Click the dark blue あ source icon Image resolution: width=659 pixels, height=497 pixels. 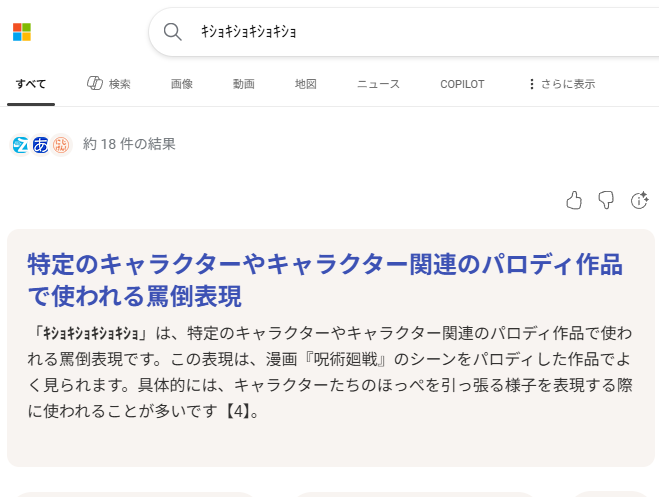tap(41, 144)
